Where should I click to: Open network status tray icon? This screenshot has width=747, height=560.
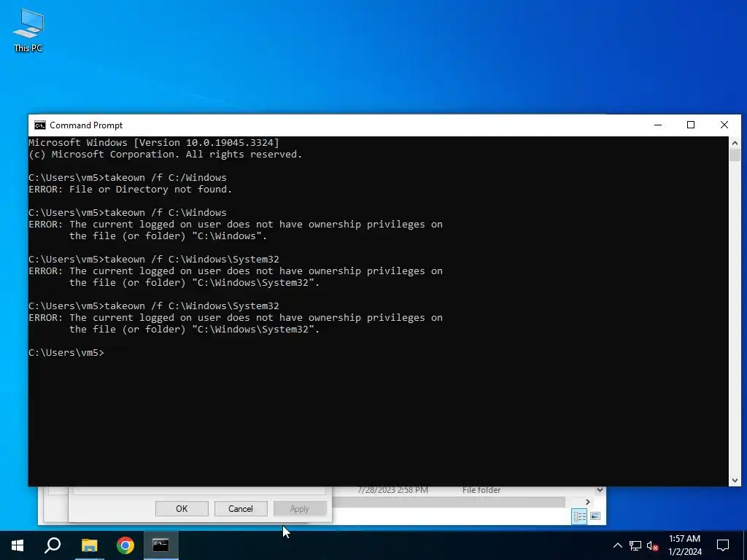[635, 545]
